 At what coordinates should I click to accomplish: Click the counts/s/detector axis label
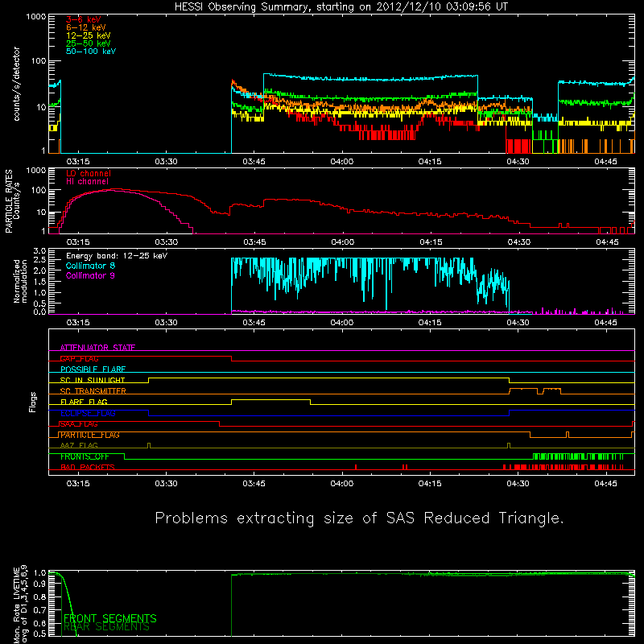[x=17, y=84]
